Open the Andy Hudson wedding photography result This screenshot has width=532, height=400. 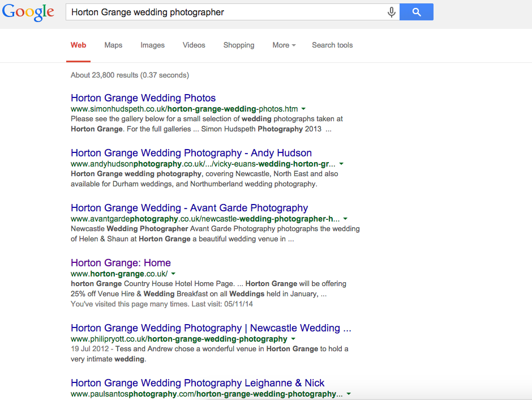[191, 153]
